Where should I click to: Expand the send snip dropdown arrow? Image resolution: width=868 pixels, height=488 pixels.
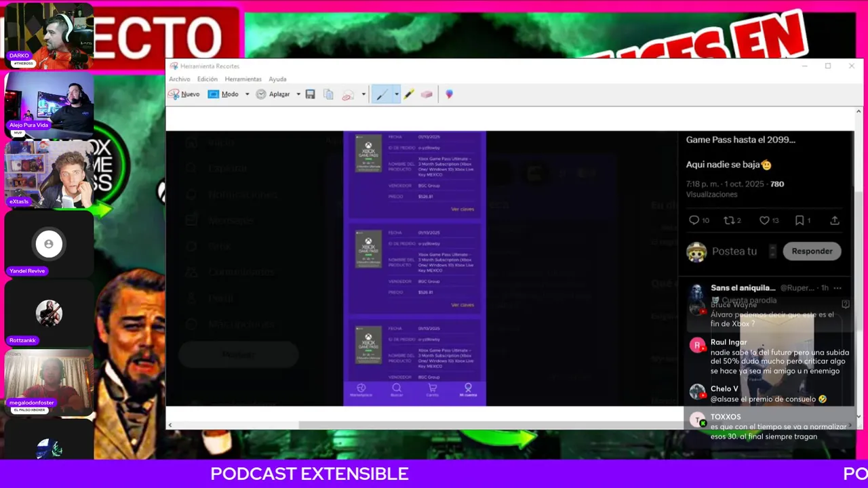point(363,94)
